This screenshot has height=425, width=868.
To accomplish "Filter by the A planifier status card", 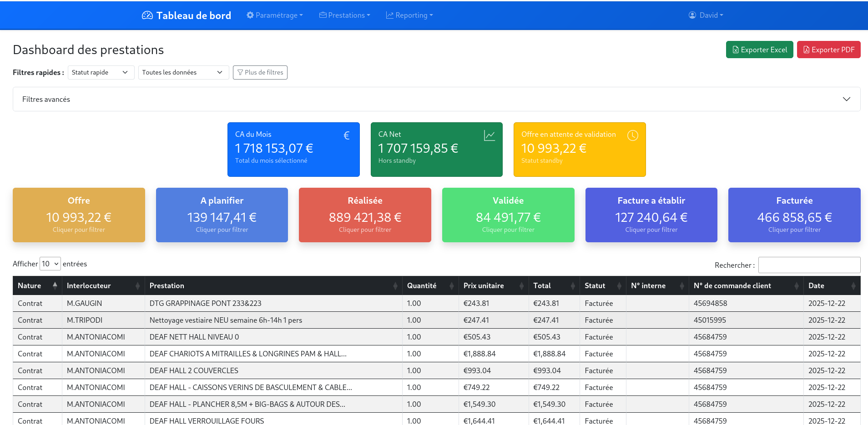I will coord(222,215).
